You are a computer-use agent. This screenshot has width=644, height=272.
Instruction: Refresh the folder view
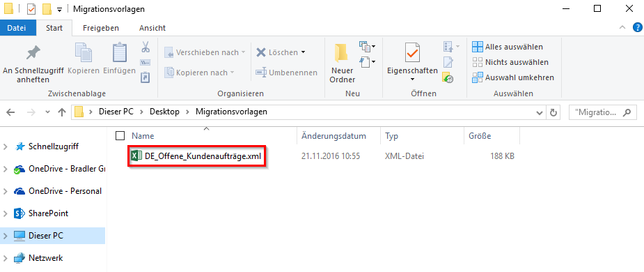point(553,112)
